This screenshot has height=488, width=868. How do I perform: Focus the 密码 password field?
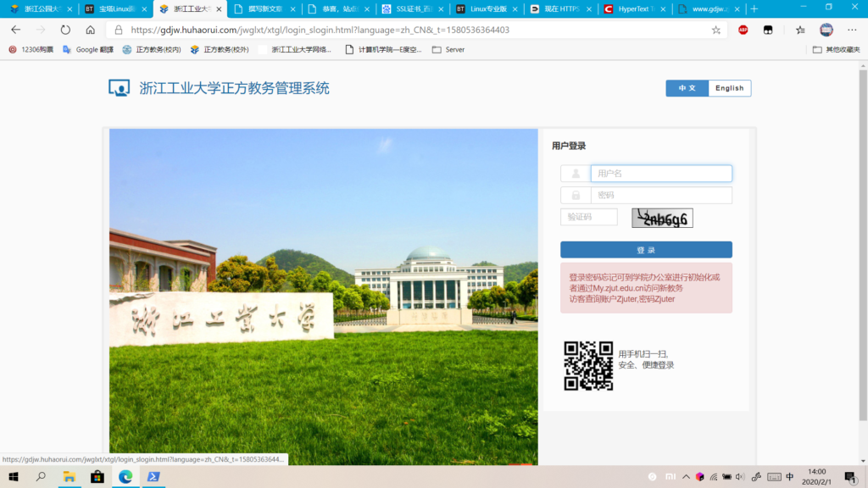[x=661, y=195]
